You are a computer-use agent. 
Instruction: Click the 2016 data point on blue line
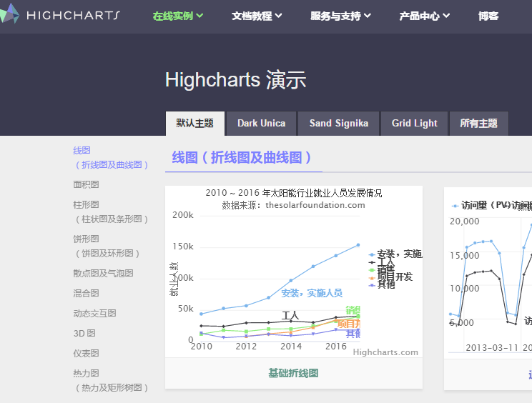336,256
